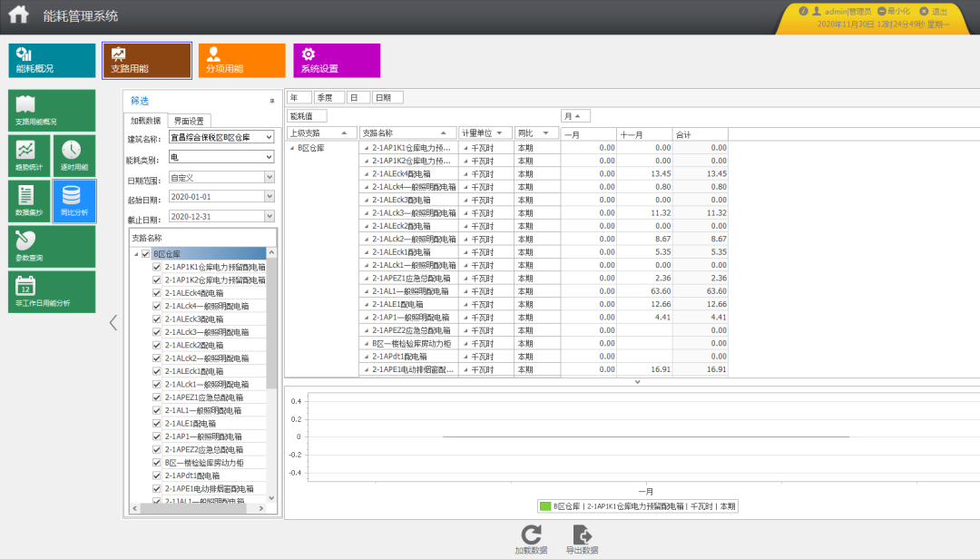Sort by 支路名称 column header
This screenshot has width=980, height=559.
coord(408,133)
